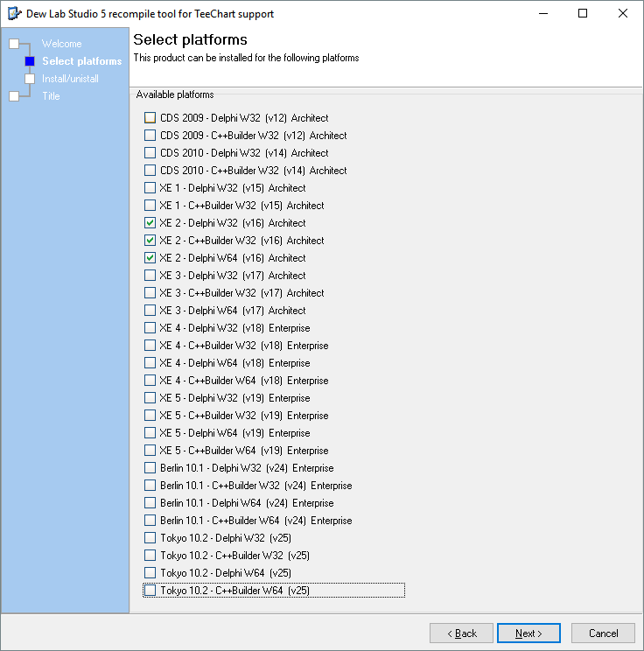This screenshot has width=644, height=651.
Task: Check CDS 2009 - Delphi W32 (v12) Architect
Action: tap(150, 118)
